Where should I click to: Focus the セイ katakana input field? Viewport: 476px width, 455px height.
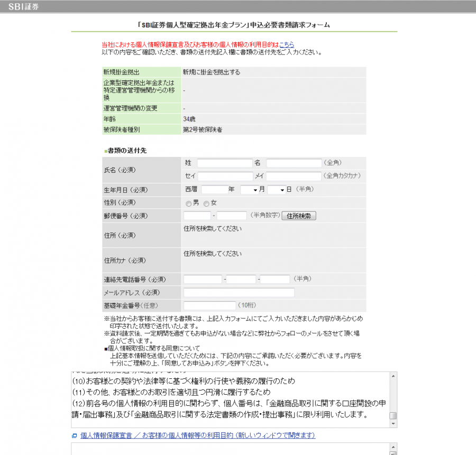pyautogui.click(x=225, y=176)
